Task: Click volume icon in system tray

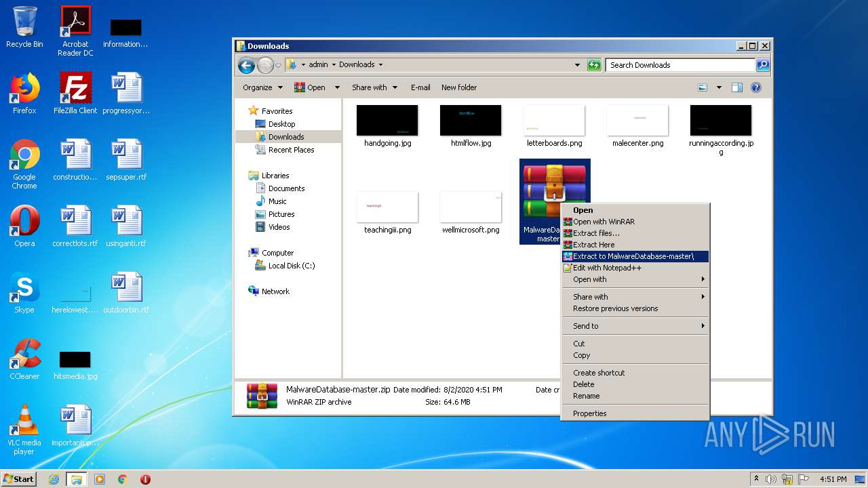Action: pos(772,479)
